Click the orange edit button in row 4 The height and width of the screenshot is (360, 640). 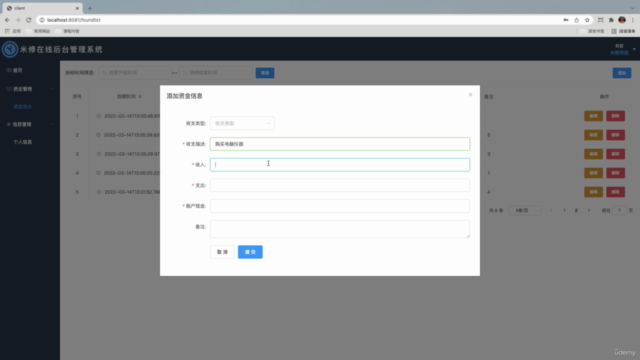pyautogui.click(x=593, y=173)
